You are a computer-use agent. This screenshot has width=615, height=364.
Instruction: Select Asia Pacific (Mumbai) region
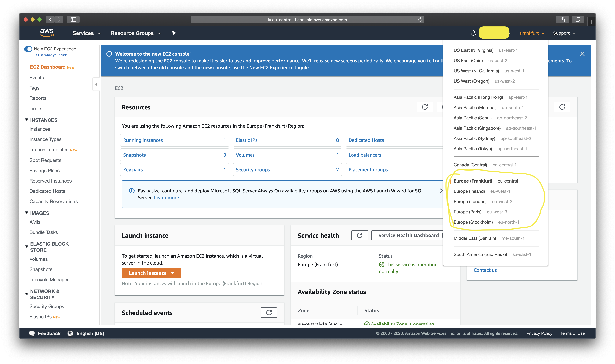point(488,107)
